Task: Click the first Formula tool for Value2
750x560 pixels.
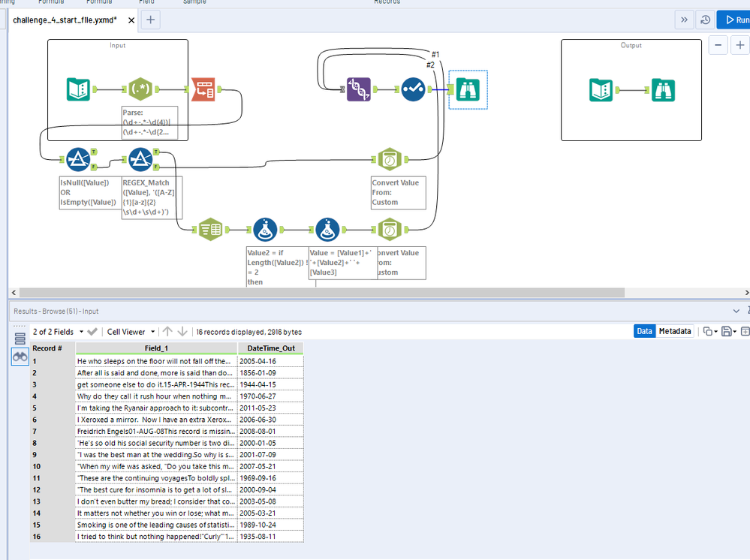Action: 266,230
